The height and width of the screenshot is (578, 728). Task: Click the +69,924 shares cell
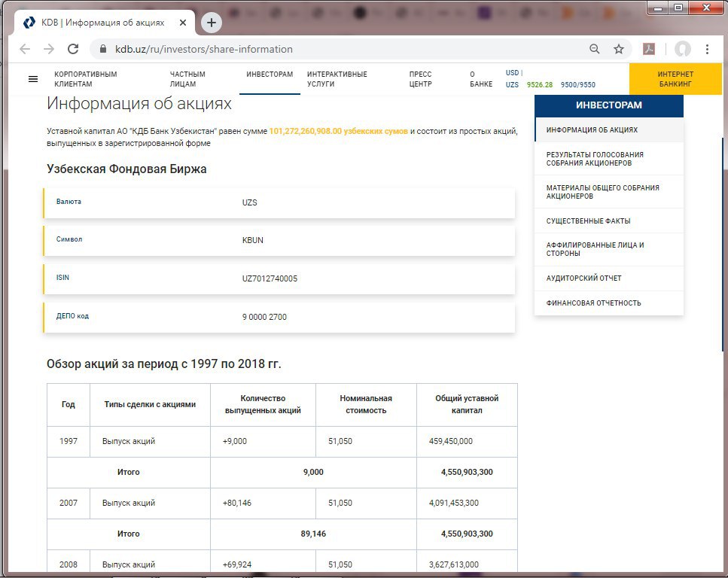[263, 562]
